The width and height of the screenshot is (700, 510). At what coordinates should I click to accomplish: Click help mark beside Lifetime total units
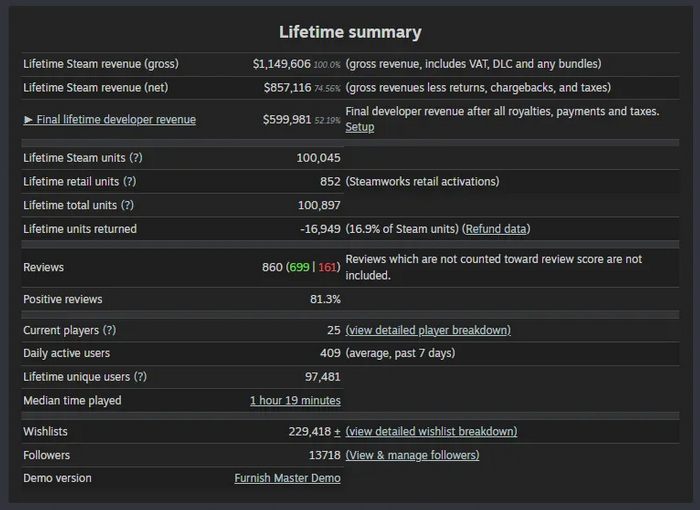pyautogui.click(x=127, y=205)
